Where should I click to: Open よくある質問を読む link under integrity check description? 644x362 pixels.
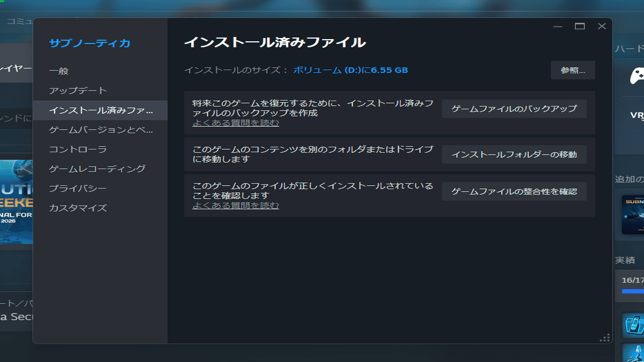[236, 205]
